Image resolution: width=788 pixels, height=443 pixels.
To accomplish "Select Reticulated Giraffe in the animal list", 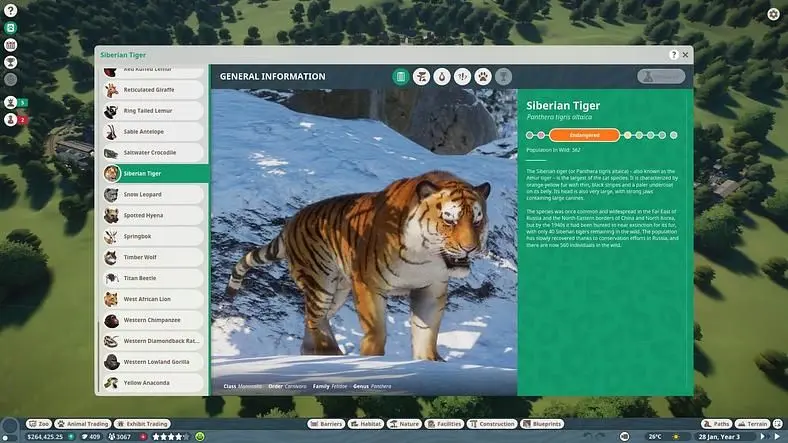I will pyautogui.click(x=153, y=90).
